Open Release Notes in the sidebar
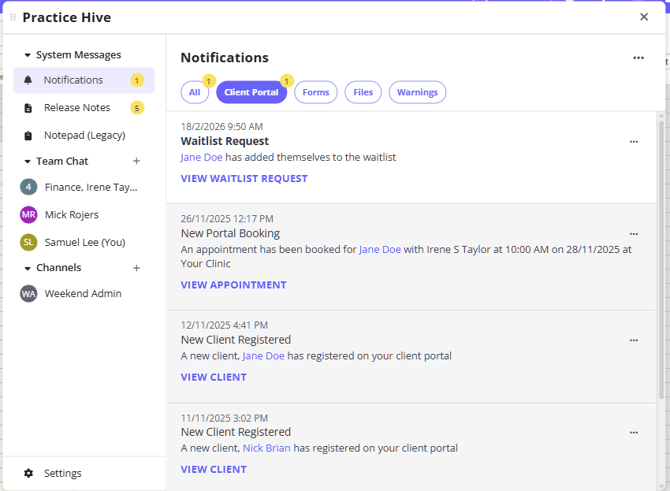 (x=77, y=108)
